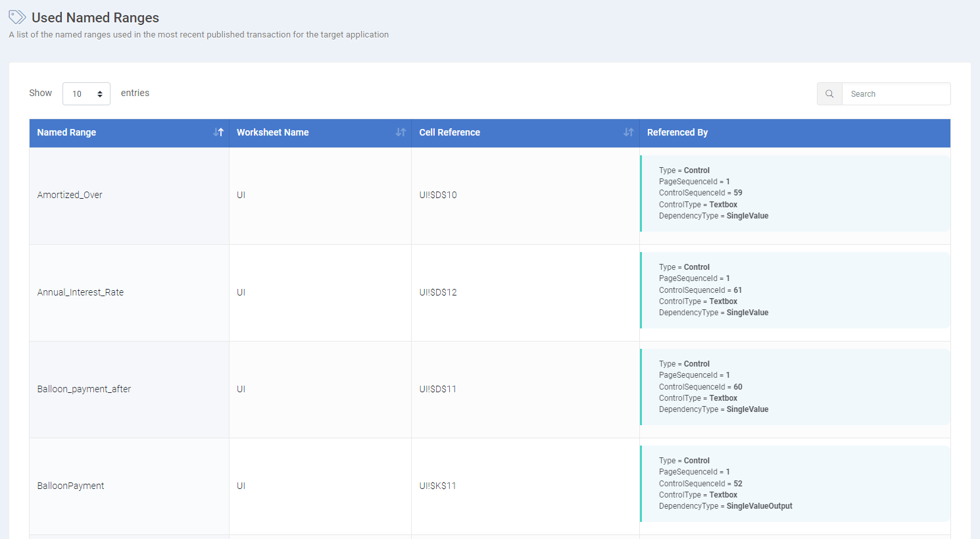980x539 pixels.
Task: Select the Balloon_payment_after named range cell
Action: 84,389
